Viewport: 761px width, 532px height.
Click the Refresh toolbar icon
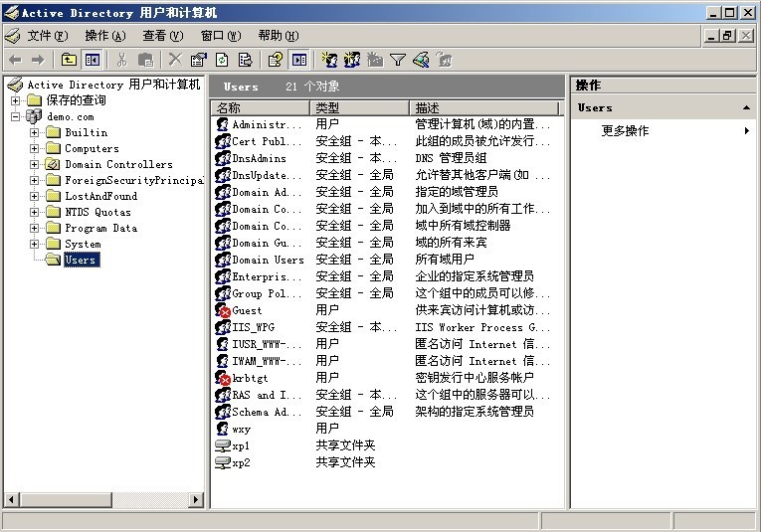click(222, 60)
